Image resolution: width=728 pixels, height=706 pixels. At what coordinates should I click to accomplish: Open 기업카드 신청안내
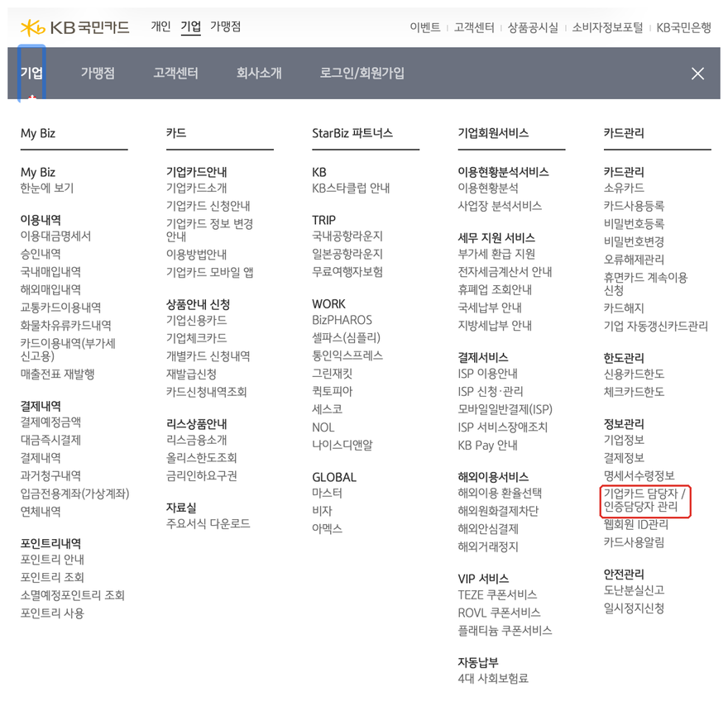pos(208,206)
